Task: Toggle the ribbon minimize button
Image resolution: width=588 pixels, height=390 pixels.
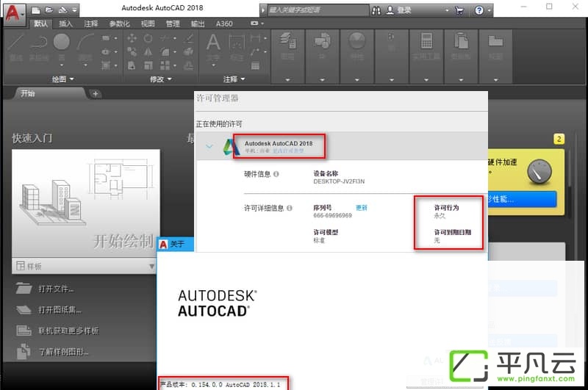Action: tap(254, 24)
